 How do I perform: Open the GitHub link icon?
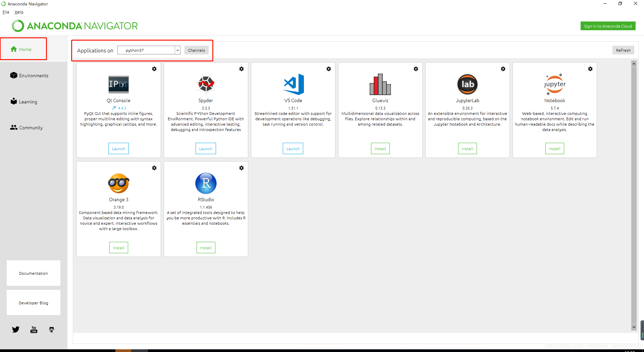[52, 329]
